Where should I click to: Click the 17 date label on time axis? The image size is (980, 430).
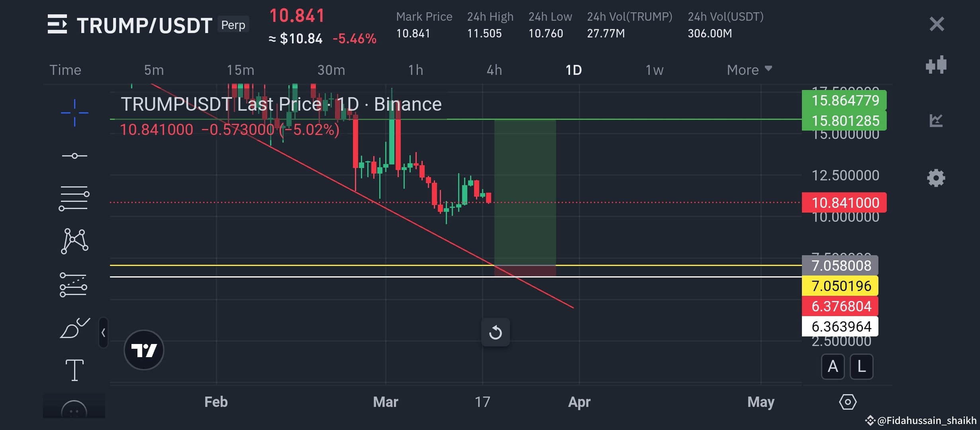click(x=482, y=402)
